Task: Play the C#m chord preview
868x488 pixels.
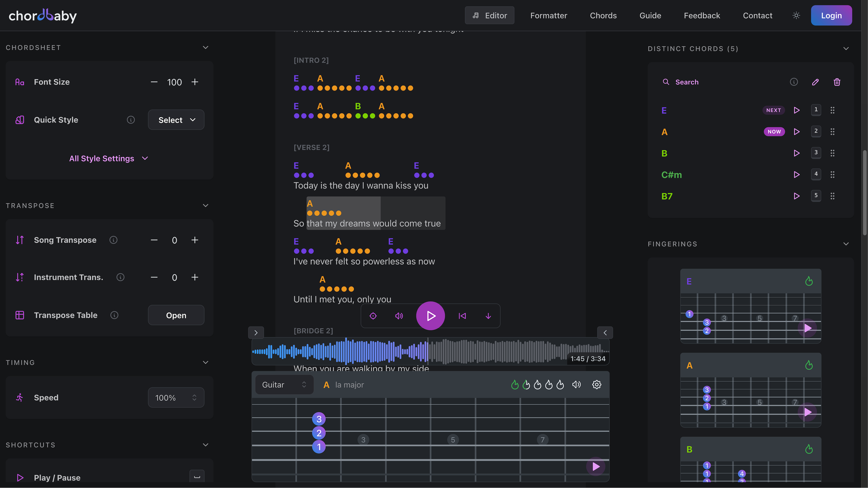Action: pyautogui.click(x=797, y=175)
